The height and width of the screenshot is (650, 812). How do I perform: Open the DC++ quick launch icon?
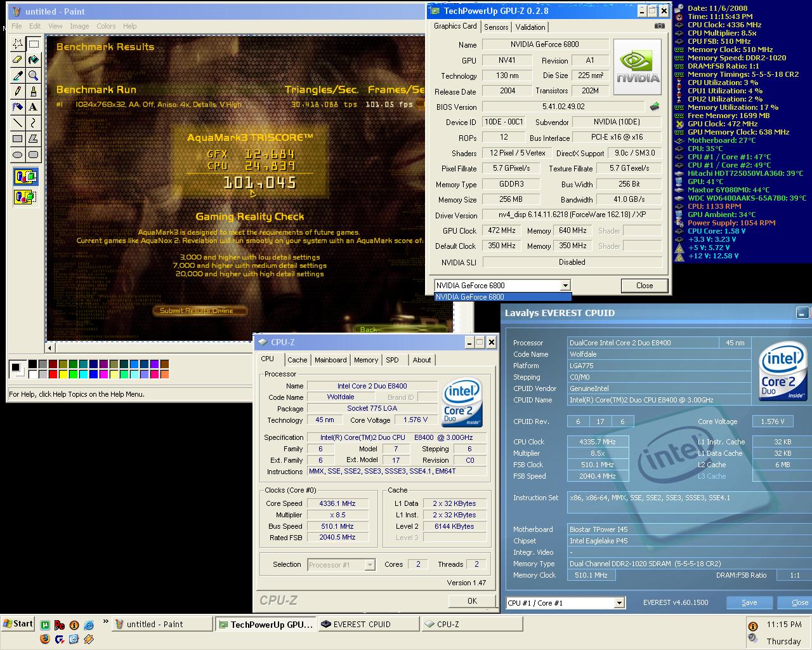click(60, 625)
